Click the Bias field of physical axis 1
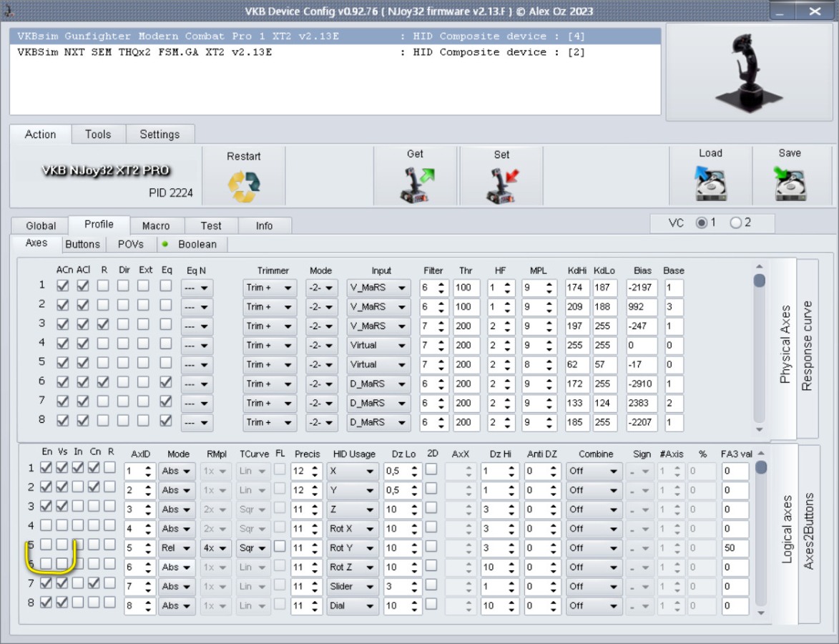839x644 pixels. (642, 288)
